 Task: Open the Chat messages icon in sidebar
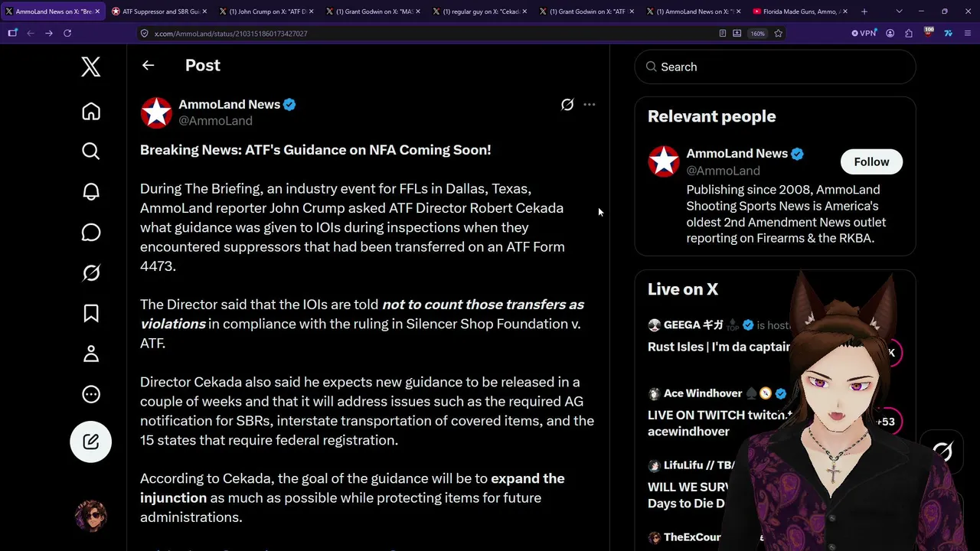click(x=91, y=232)
